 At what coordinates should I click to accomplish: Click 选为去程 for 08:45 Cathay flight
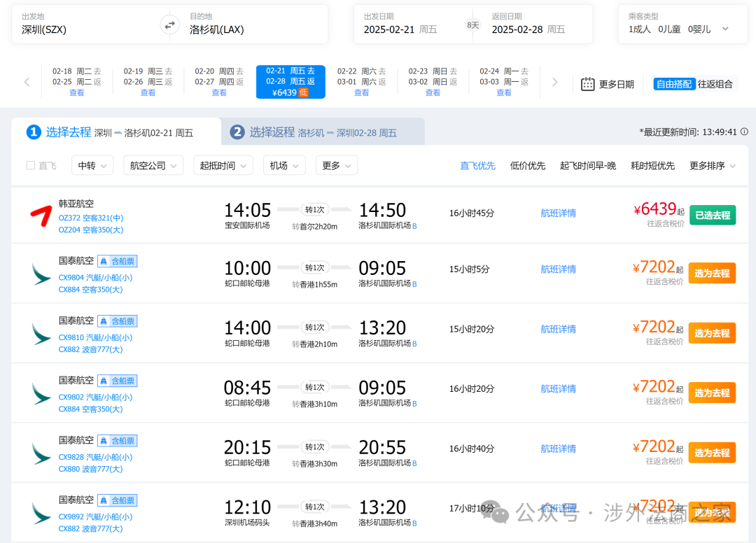[x=712, y=393]
